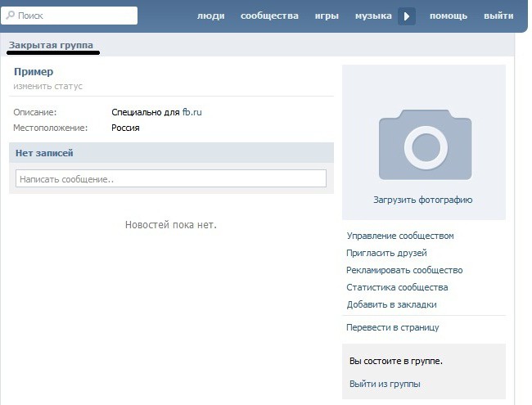The height and width of the screenshot is (405, 532).
Task: Click the Вы состоите в группе text
Action: (x=396, y=361)
